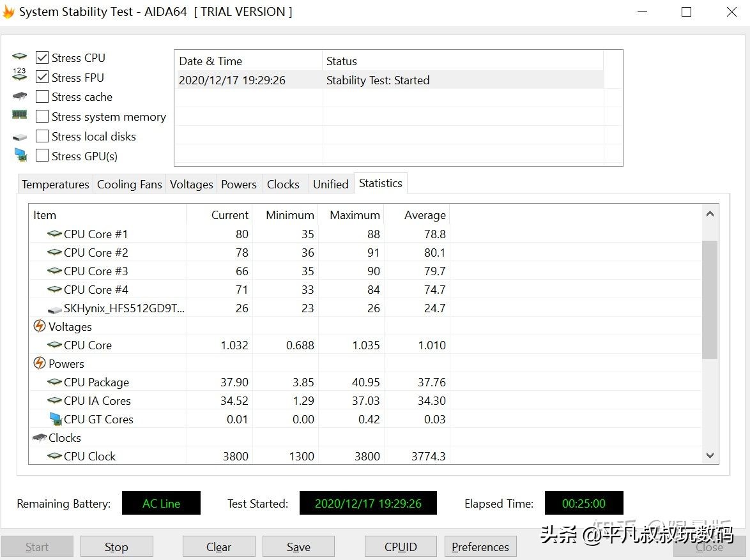Maximize the AIDA64 window

click(686, 12)
